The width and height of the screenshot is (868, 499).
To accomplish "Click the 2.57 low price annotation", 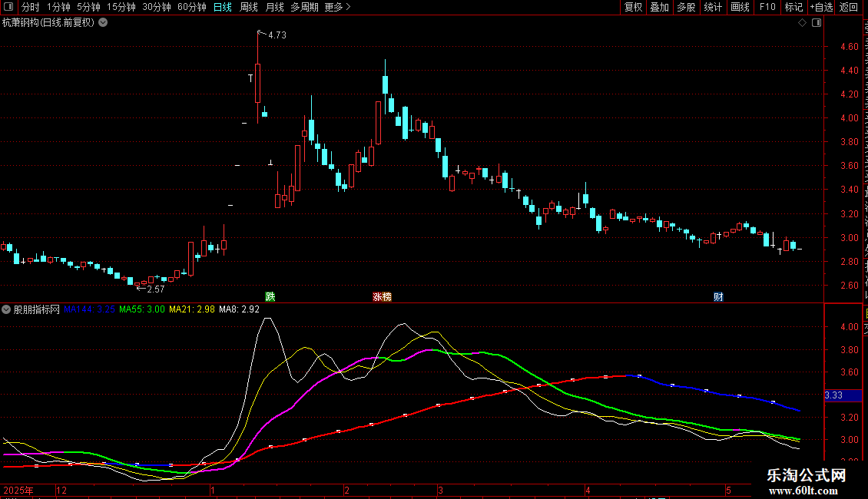I will click(156, 289).
